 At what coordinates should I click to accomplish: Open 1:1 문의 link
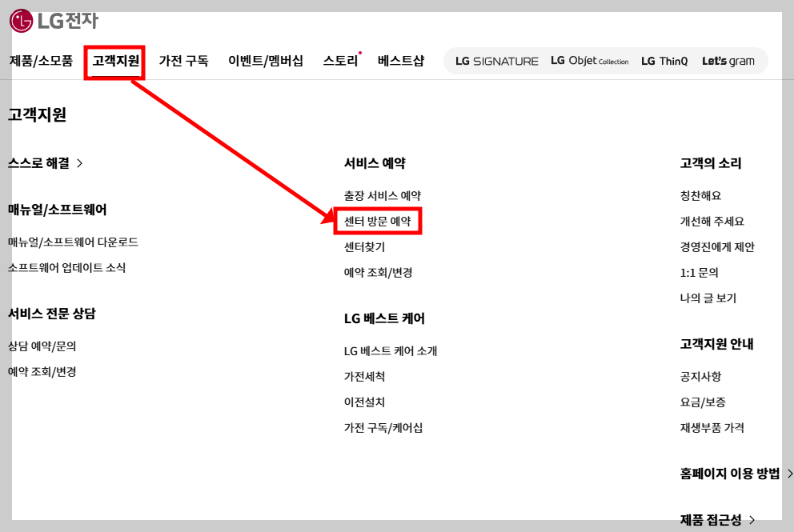tap(700, 273)
